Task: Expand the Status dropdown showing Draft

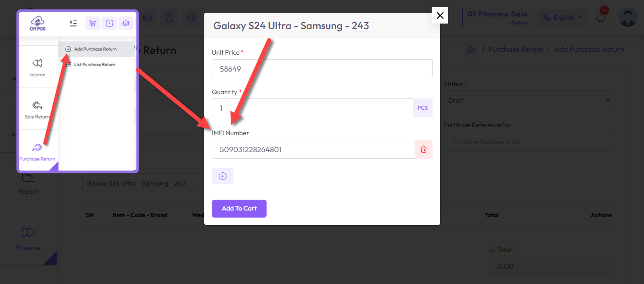Action: (528, 100)
